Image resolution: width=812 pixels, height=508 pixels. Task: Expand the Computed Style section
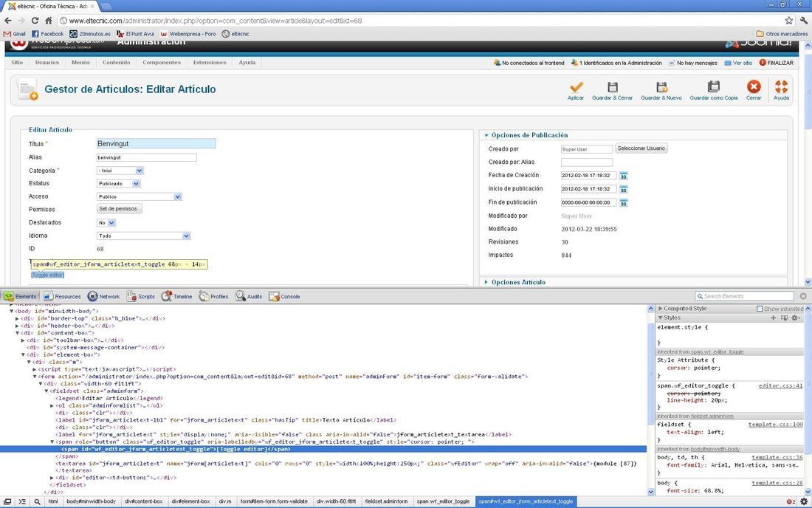click(x=660, y=309)
